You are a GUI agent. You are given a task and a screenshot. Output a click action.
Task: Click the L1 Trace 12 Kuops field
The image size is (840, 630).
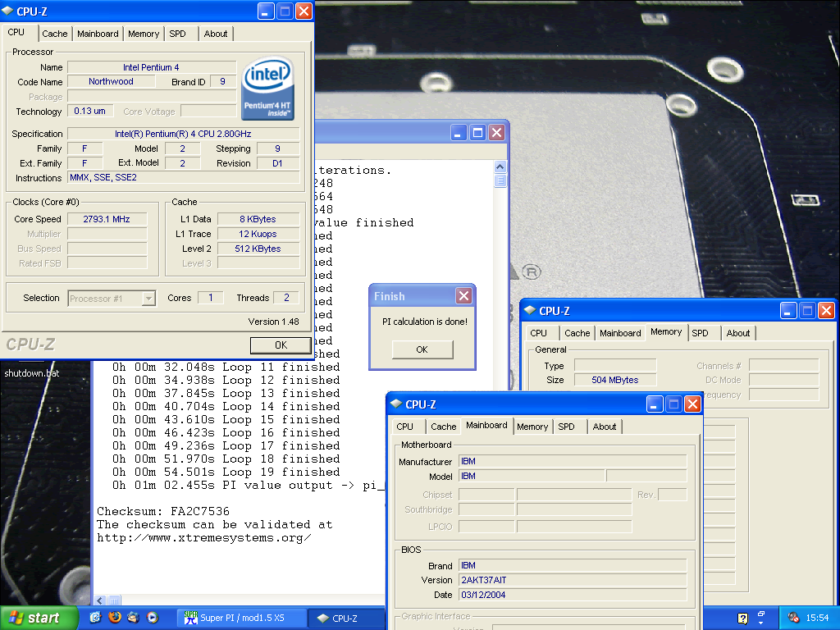tap(258, 234)
